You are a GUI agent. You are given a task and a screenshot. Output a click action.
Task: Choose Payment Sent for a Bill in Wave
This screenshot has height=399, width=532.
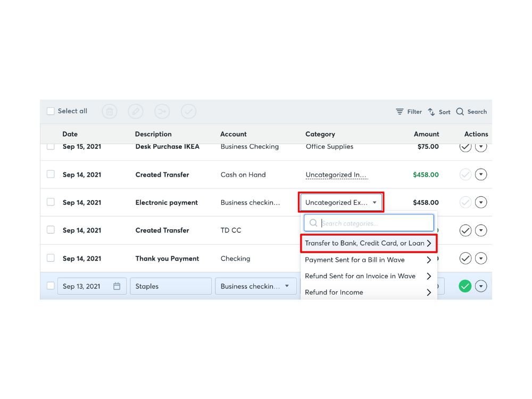[369, 260]
